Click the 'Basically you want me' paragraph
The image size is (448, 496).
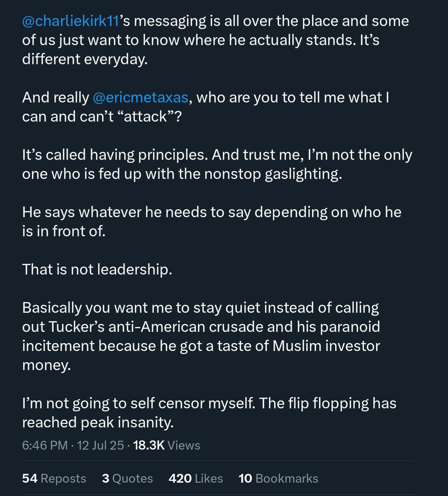pos(201,336)
